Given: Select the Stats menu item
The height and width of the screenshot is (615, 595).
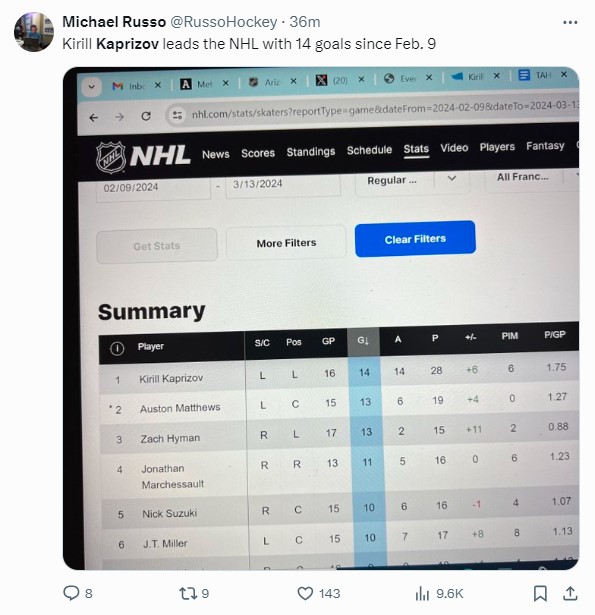Looking at the screenshot, I should coord(416,149).
